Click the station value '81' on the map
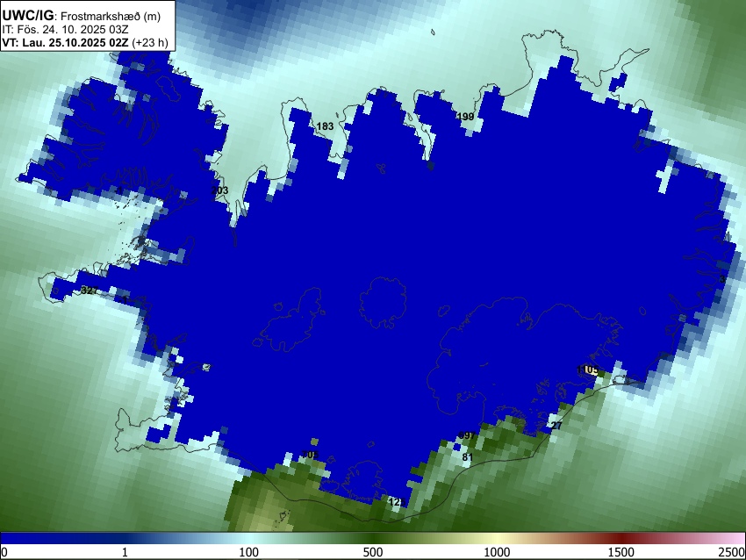This screenshot has height=560, width=746. tap(468, 457)
